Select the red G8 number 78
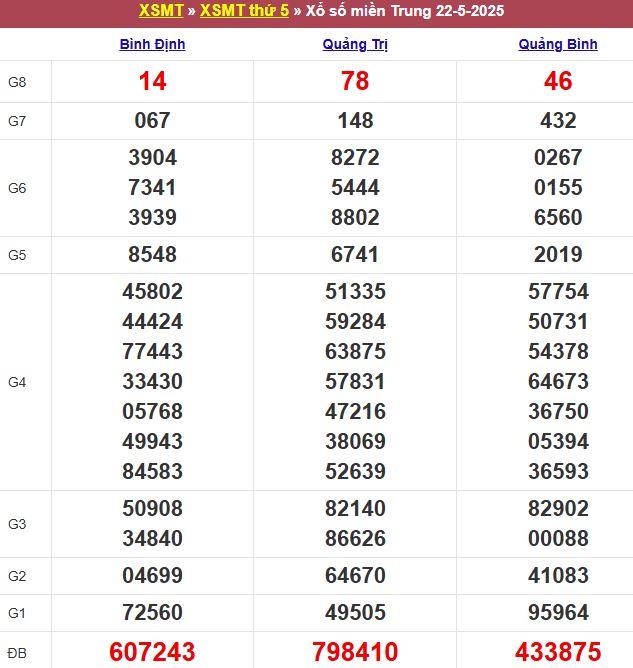The image size is (633, 668). (x=355, y=81)
